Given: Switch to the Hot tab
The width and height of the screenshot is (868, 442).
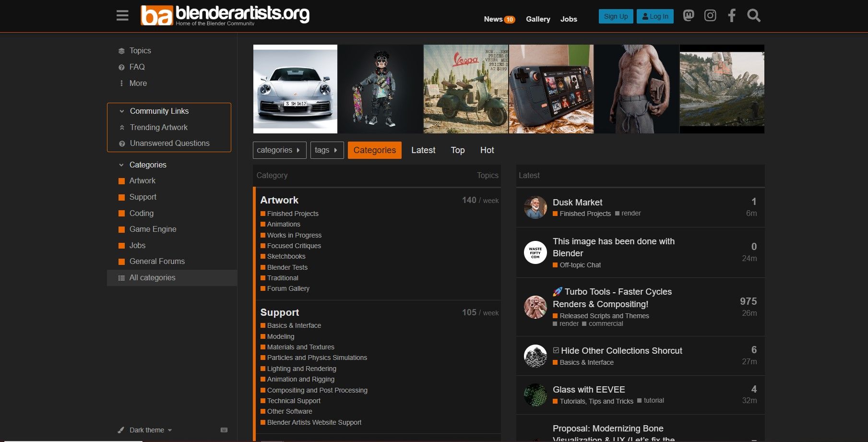Looking at the screenshot, I should [487, 150].
